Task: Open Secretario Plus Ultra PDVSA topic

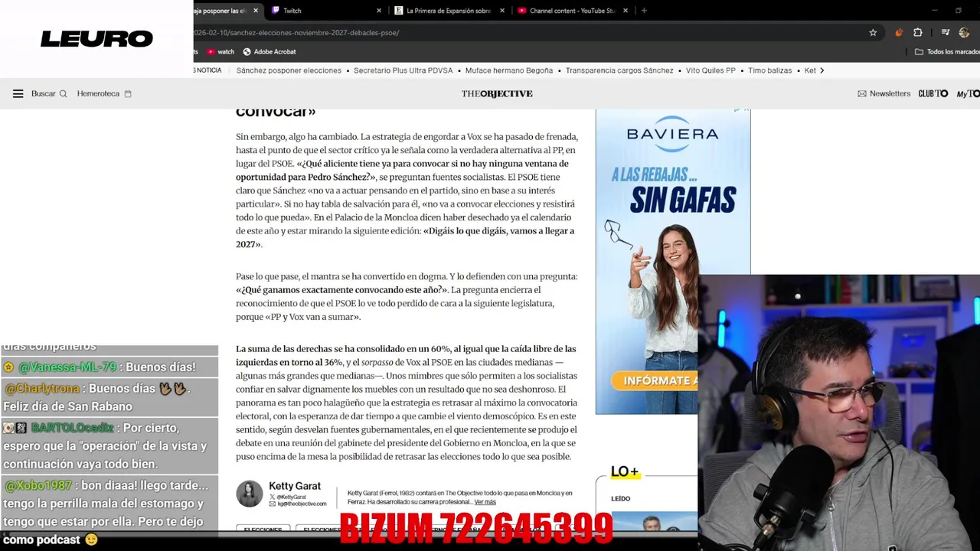Action: (x=403, y=70)
